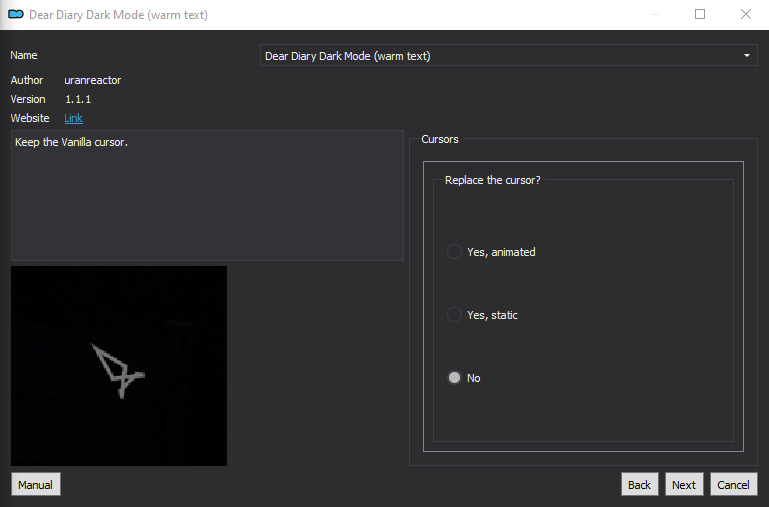
Task: Open the Website Link hyperlink
Action: click(x=74, y=118)
